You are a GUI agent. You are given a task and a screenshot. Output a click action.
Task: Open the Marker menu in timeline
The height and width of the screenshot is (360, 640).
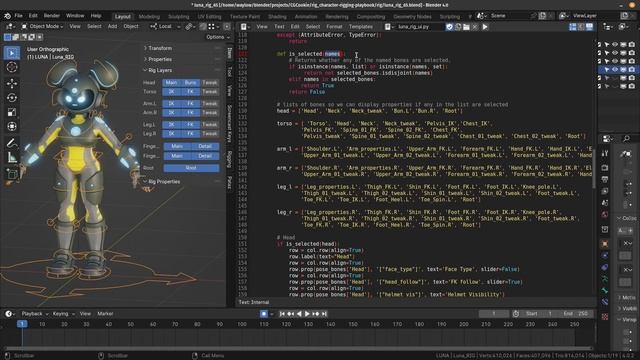[105, 314]
